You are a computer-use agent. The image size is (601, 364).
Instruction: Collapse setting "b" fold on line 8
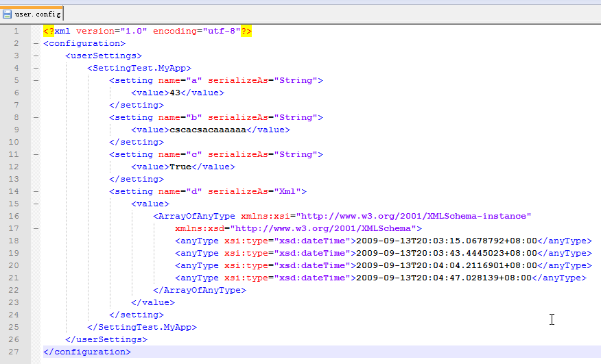36,117
